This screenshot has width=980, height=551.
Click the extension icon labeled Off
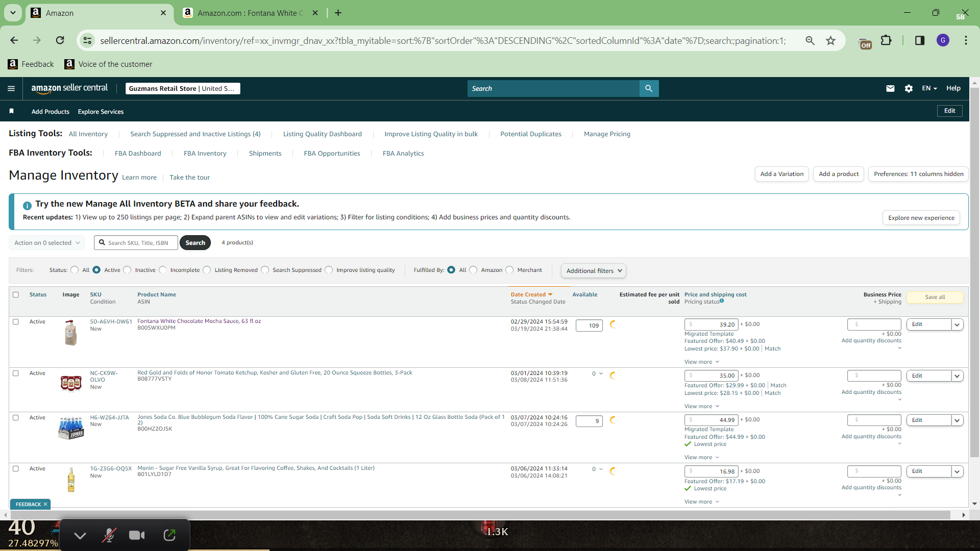pos(865,44)
